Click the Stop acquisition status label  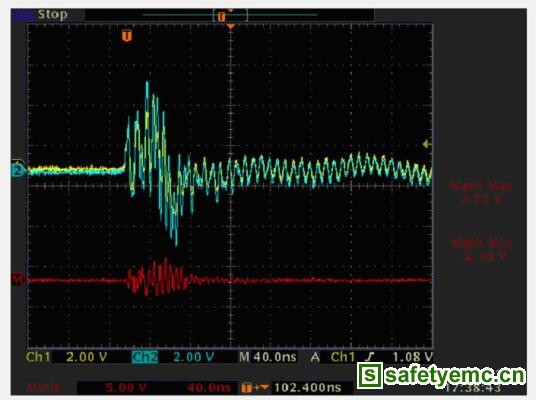[x=53, y=15]
